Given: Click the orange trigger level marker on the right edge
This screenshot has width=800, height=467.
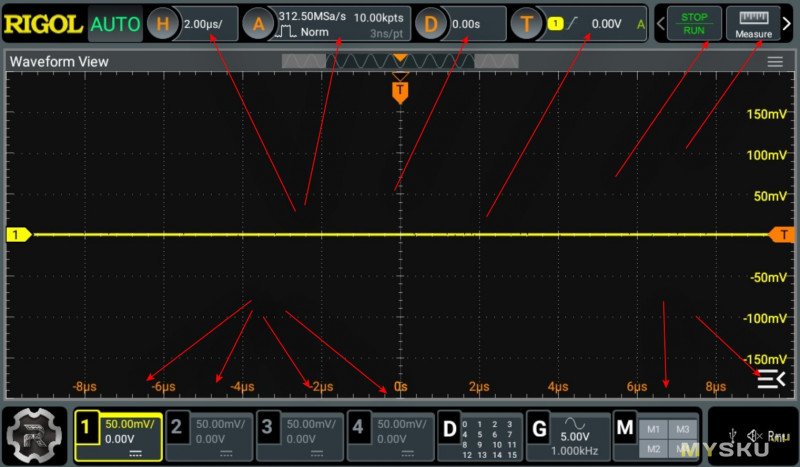Looking at the screenshot, I should click(782, 234).
